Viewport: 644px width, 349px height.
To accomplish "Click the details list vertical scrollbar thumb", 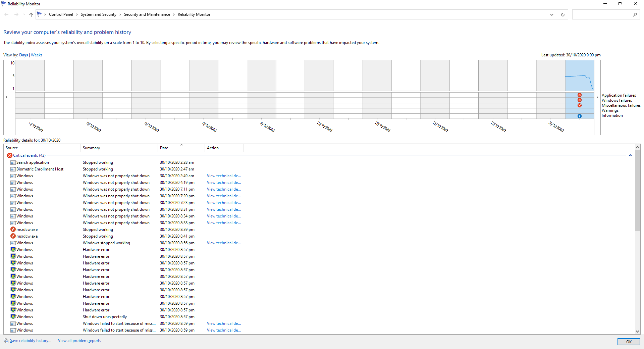I will 637,191.
